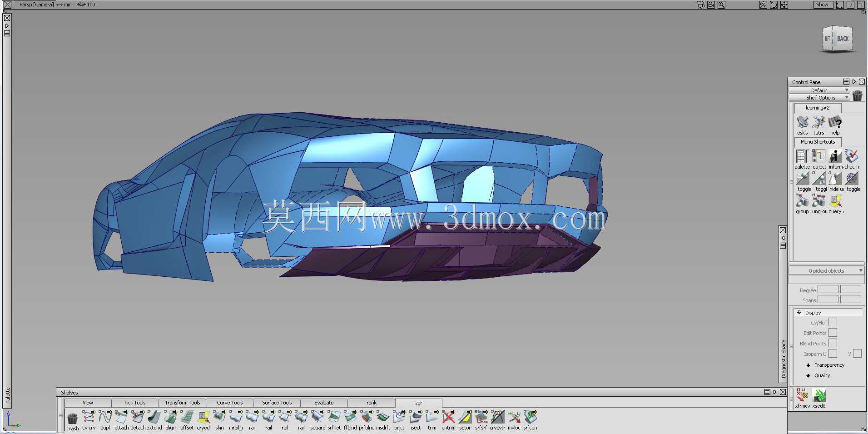Switch to the Evaluate shelf tab
Image resolution: width=868 pixels, height=434 pixels.
coord(324,403)
